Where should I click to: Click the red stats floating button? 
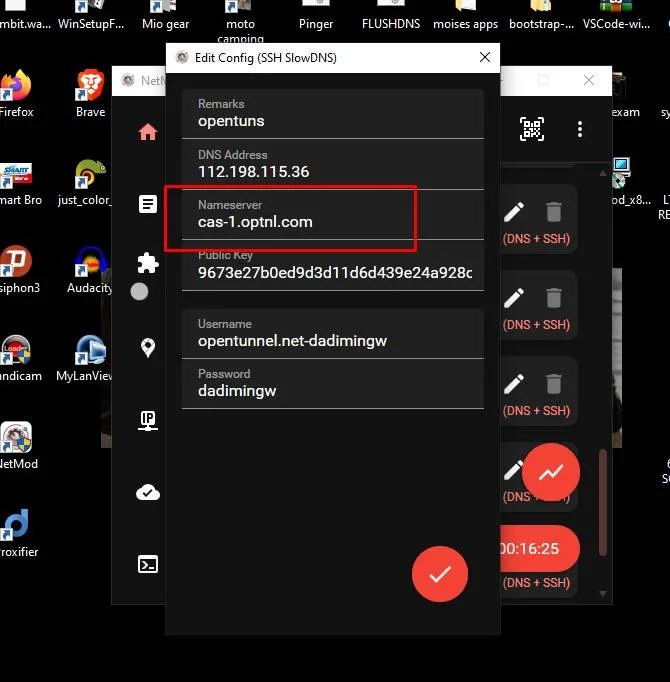tap(551, 472)
